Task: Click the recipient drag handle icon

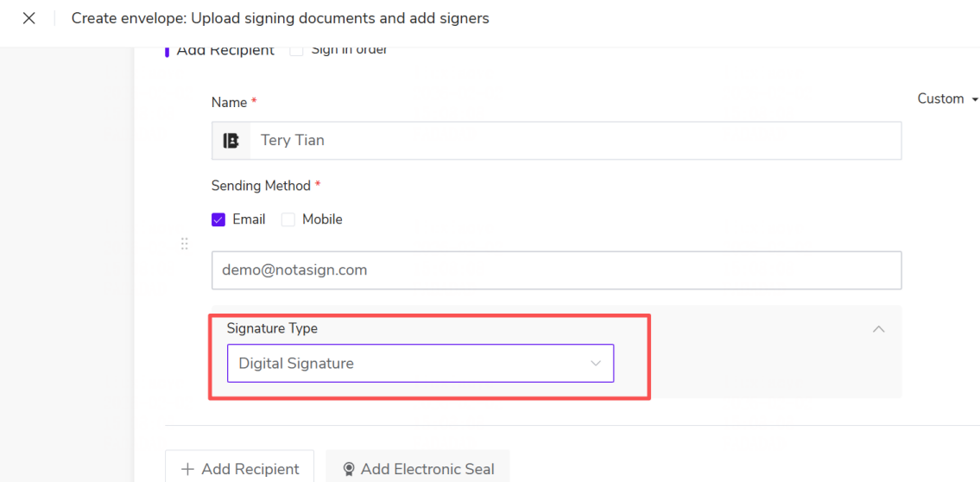Action: [x=184, y=244]
